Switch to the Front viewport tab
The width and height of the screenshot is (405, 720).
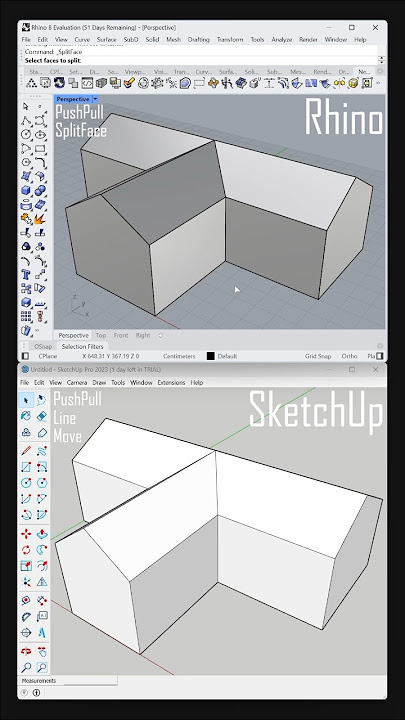(x=121, y=335)
